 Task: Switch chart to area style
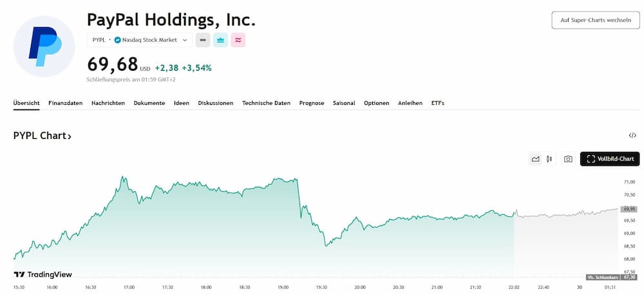pyautogui.click(x=535, y=159)
